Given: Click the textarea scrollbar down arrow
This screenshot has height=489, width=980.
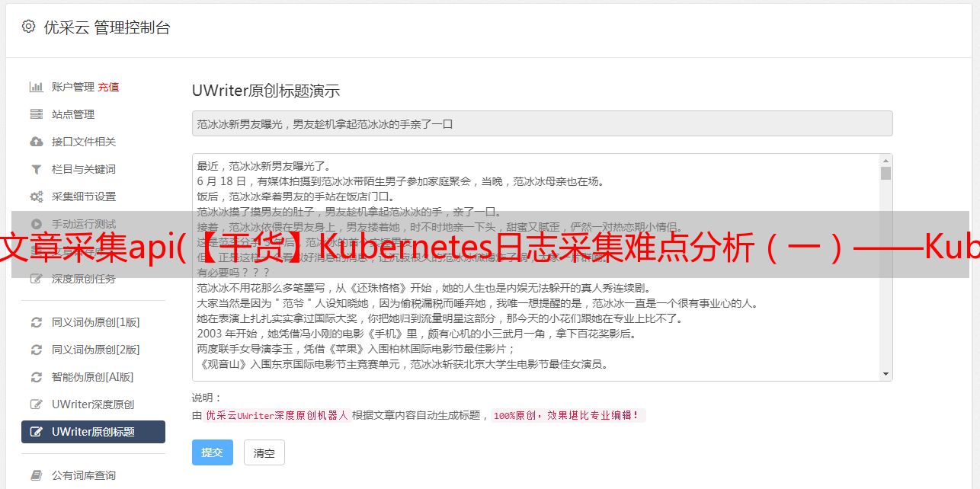Looking at the screenshot, I should point(886,374).
